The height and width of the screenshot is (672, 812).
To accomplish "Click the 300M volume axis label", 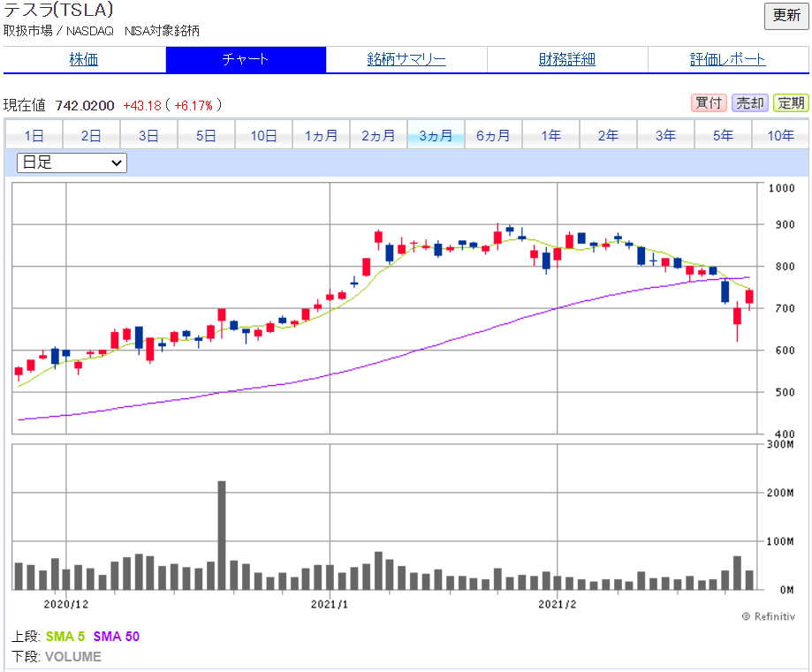I will [780, 444].
